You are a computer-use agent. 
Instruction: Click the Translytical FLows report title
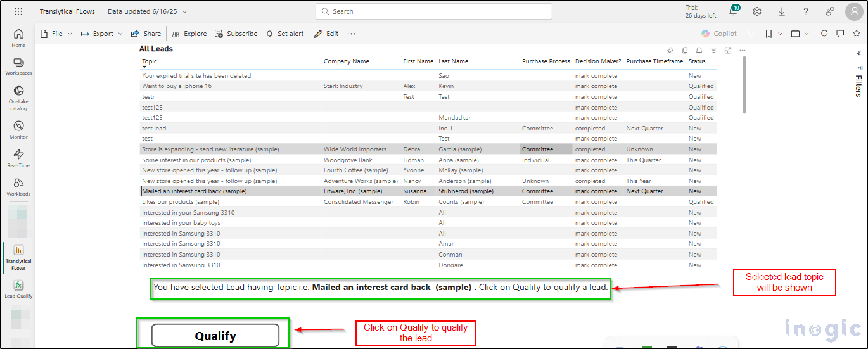click(x=67, y=11)
